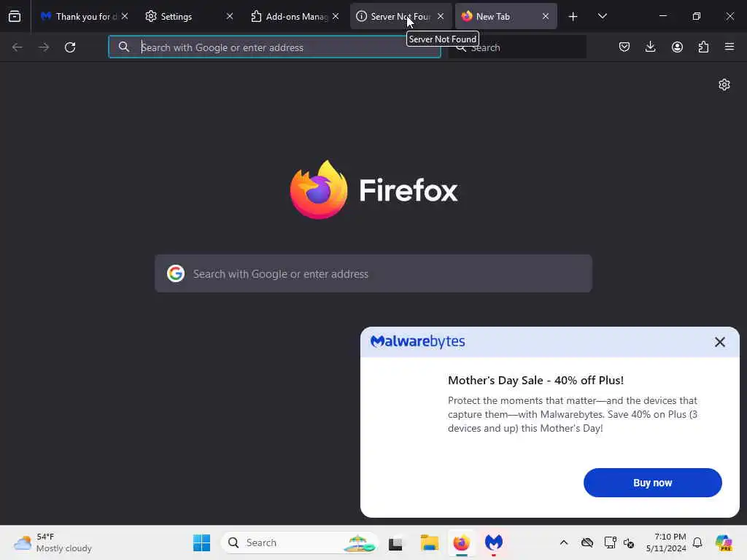Screen dimensions: 747x560
Task: Open notifications bell icon
Action: [697, 542]
